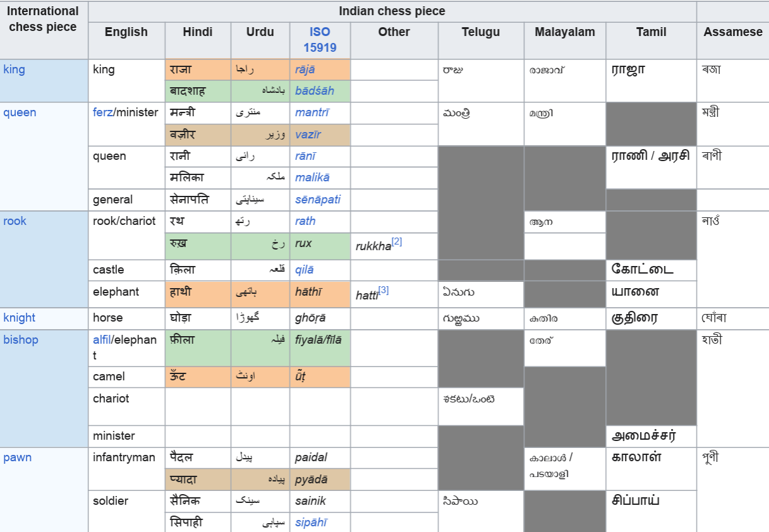This screenshot has width=769, height=532.
Task: Open footnote reference [3] beside hatti
Action: tap(384, 290)
